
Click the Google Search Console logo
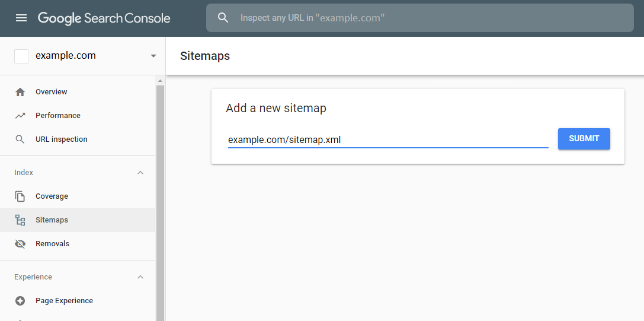104,18
